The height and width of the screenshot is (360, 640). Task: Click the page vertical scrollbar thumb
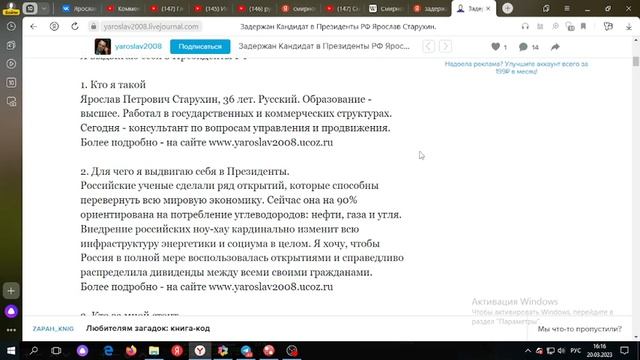tap(636, 61)
